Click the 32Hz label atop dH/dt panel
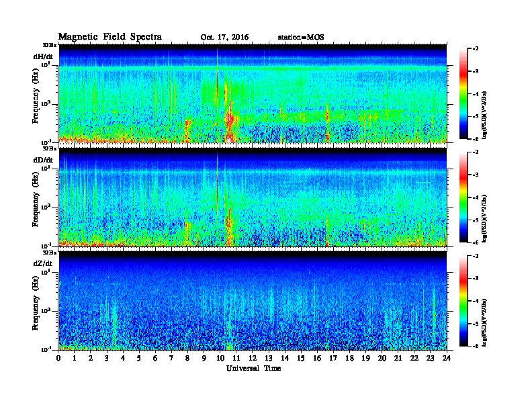Viewport: 532px width, 411px height. click(x=49, y=45)
